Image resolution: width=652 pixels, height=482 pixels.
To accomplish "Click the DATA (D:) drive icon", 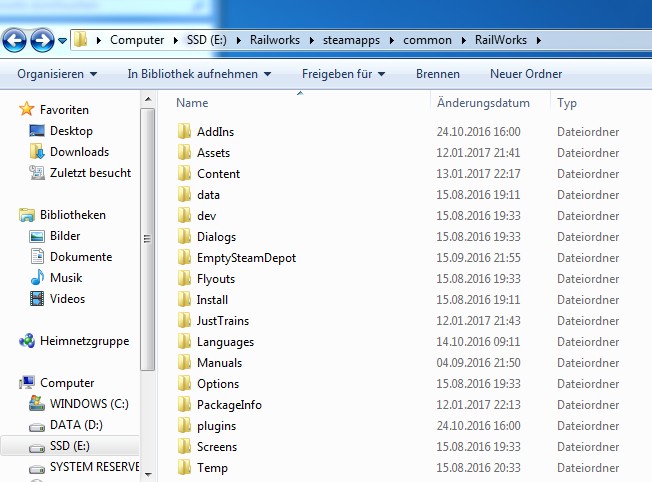I will point(37,427).
